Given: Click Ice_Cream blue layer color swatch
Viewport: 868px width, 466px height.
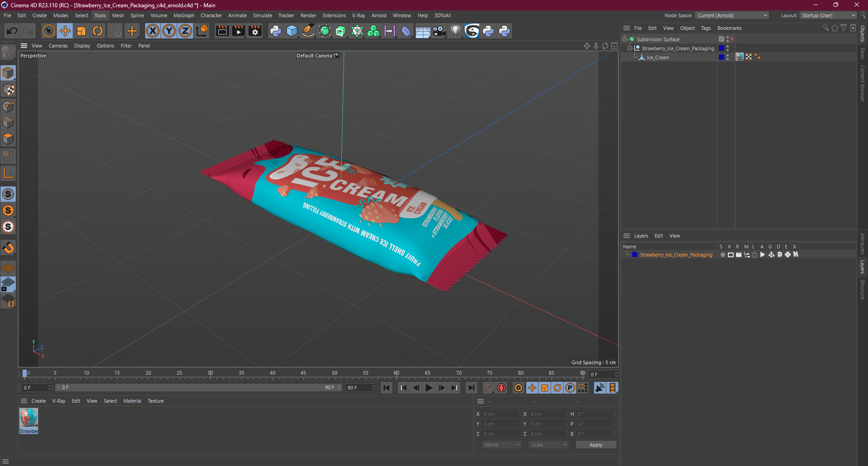Looking at the screenshot, I should pyautogui.click(x=721, y=57).
